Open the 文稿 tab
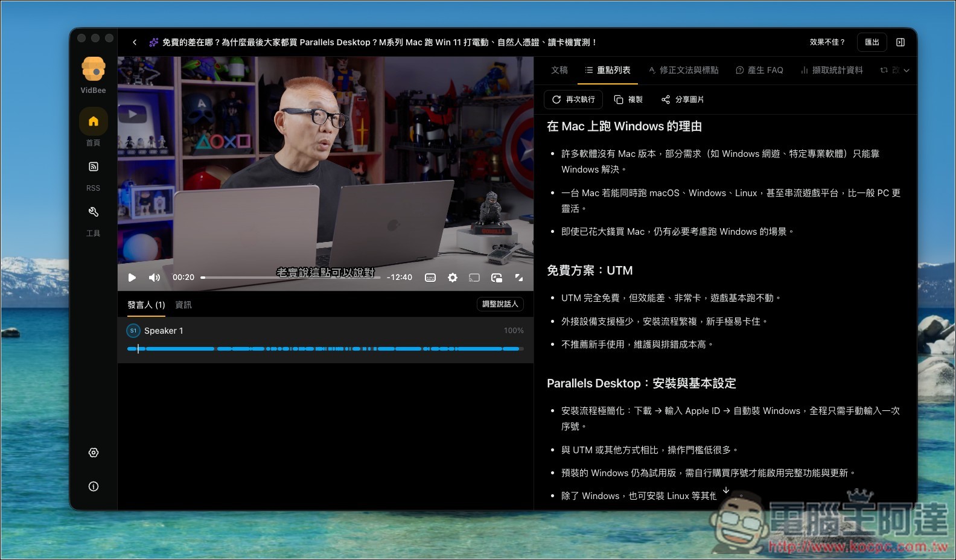The width and height of the screenshot is (956, 560). point(559,70)
